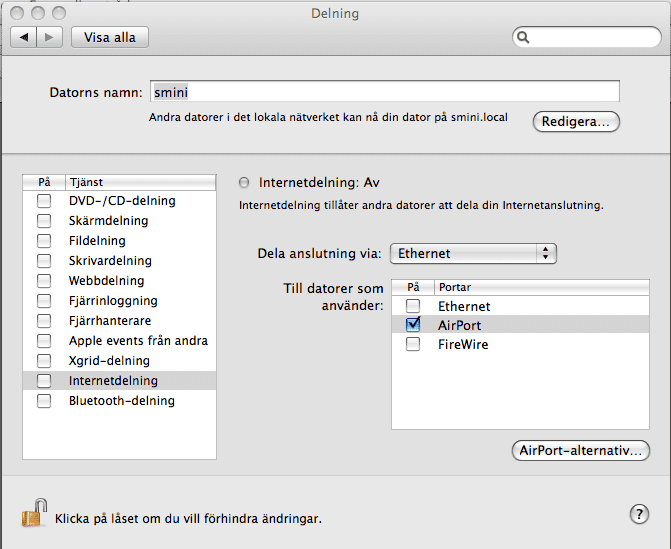
Task: Open AirPort-alternativ... settings
Action: (580, 451)
